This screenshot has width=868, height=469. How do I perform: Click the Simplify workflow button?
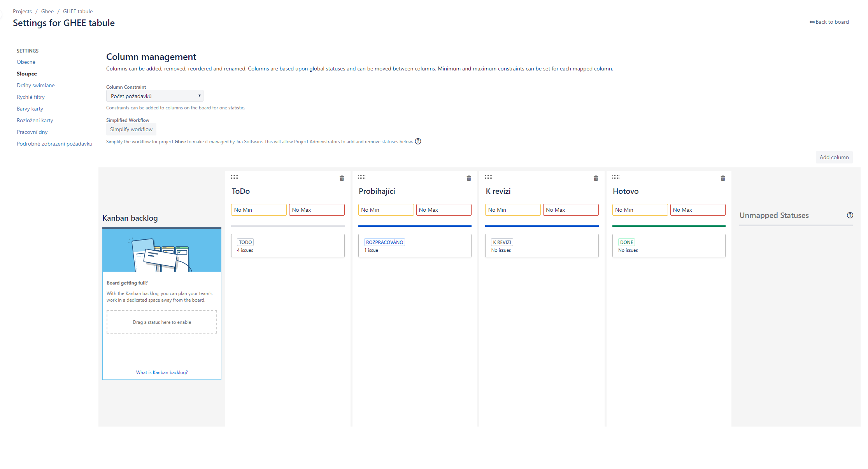coord(131,129)
